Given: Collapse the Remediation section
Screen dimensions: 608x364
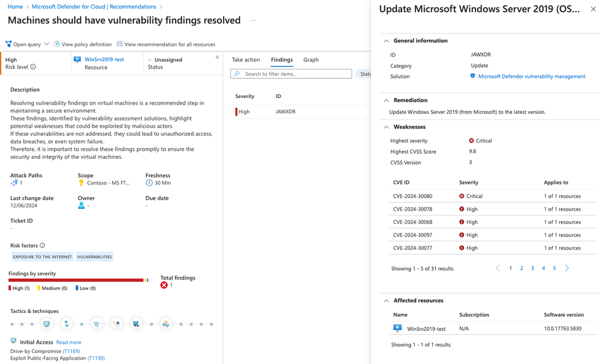Looking at the screenshot, I should click(x=386, y=100).
